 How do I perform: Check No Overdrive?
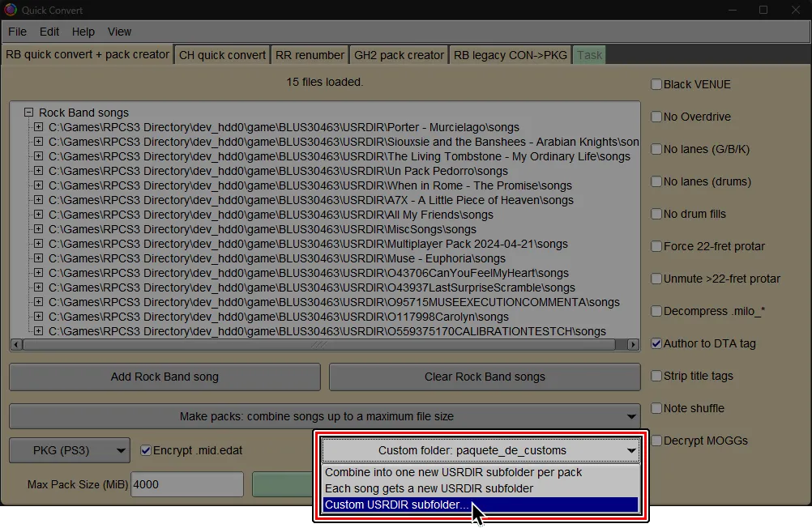tap(656, 116)
